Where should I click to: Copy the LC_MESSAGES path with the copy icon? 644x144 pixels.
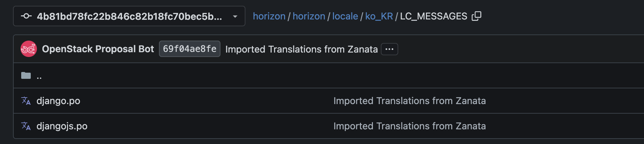(x=476, y=16)
